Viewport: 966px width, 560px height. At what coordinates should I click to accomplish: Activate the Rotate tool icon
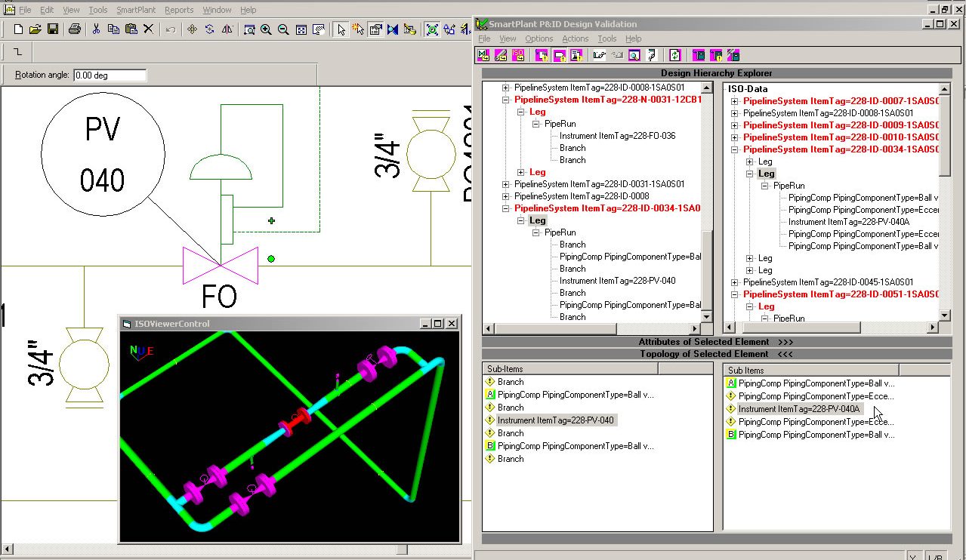(x=209, y=29)
